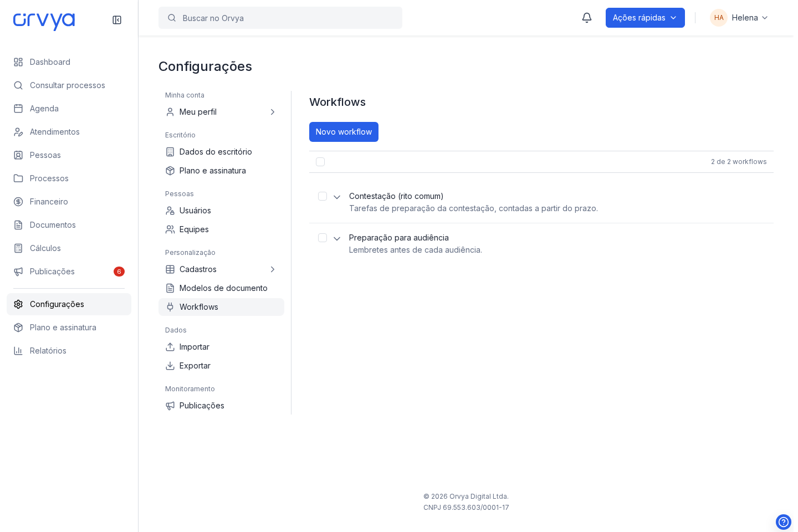798x532 pixels.
Task: Select Modelos de documento settings
Action: pyautogui.click(x=221, y=288)
